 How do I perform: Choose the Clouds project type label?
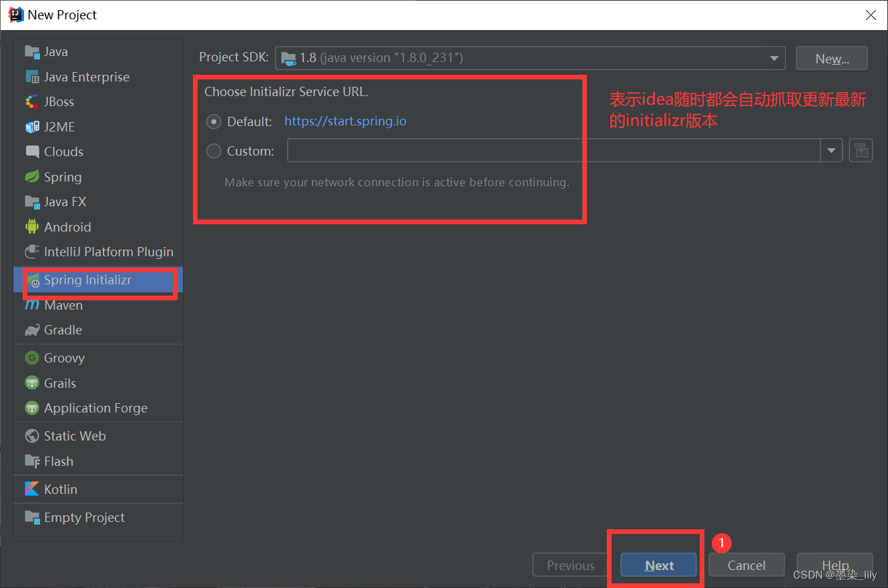[x=64, y=152]
